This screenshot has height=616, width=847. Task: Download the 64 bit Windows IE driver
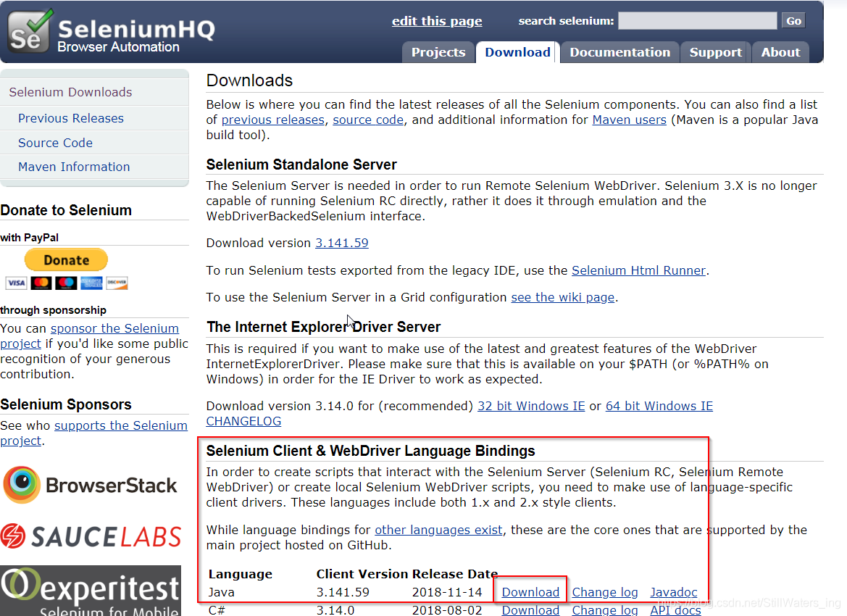point(659,407)
